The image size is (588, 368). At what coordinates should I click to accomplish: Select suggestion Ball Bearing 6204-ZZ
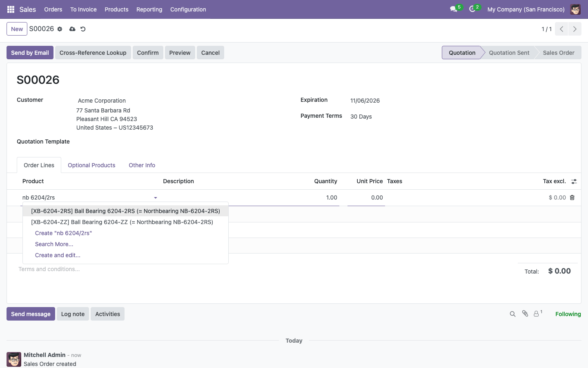(x=125, y=222)
